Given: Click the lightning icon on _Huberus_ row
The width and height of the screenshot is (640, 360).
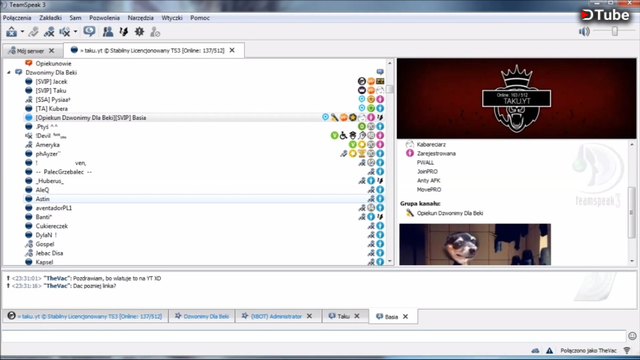Looking at the screenshot, I should [380, 180].
